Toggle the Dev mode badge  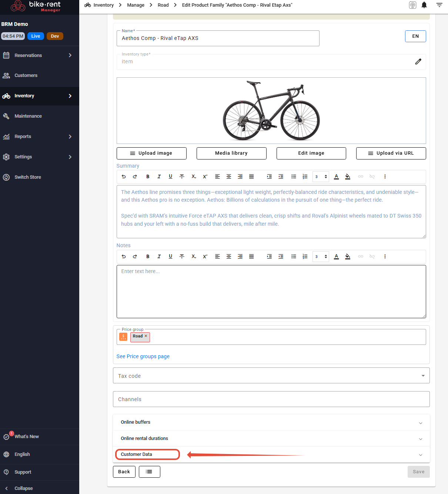tap(55, 36)
